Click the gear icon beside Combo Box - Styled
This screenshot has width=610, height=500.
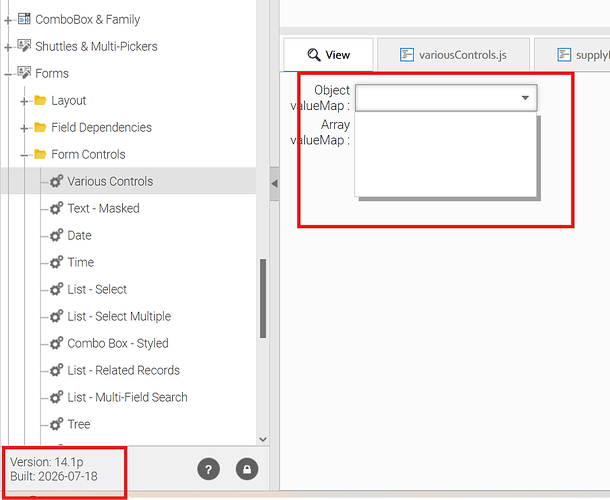pyautogui.click(x=56, y=343)
